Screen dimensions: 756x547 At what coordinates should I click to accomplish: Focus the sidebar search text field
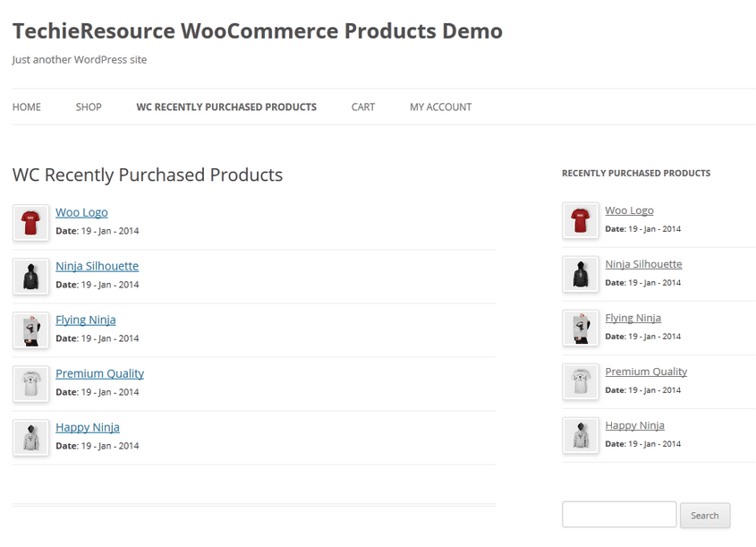tap(619, 514)
